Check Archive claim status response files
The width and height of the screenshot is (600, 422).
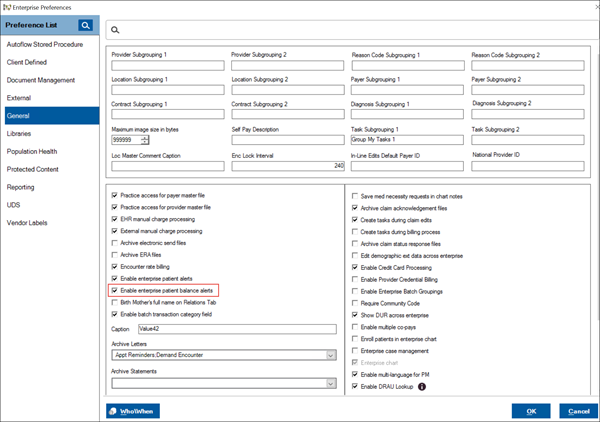(355, 243)
